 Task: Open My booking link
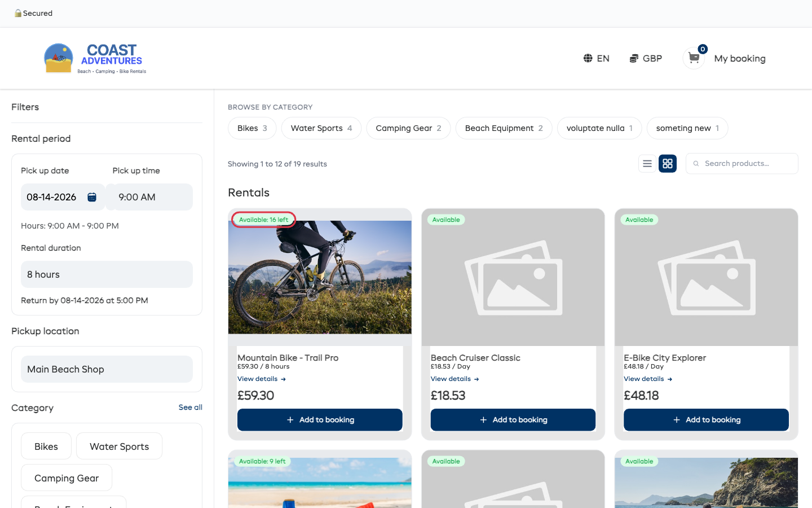[x=740, y=58]
